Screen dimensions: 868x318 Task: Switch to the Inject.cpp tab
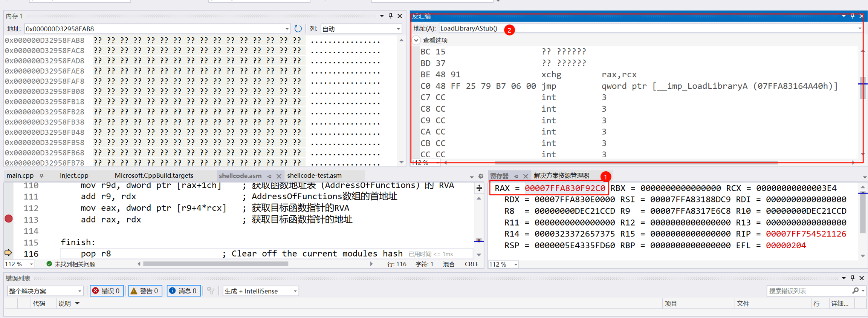74,175
